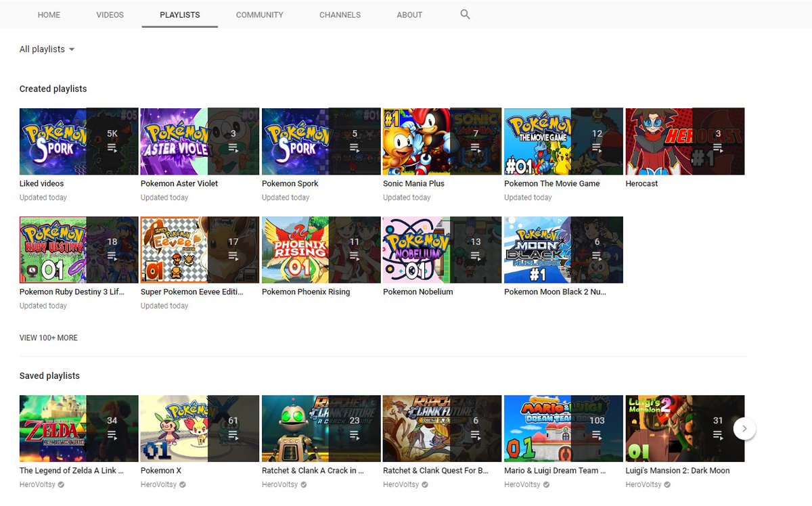Click the Ratchet & Clank Quest thumbnail
812x506 pixels.
(x=442, y=428)
